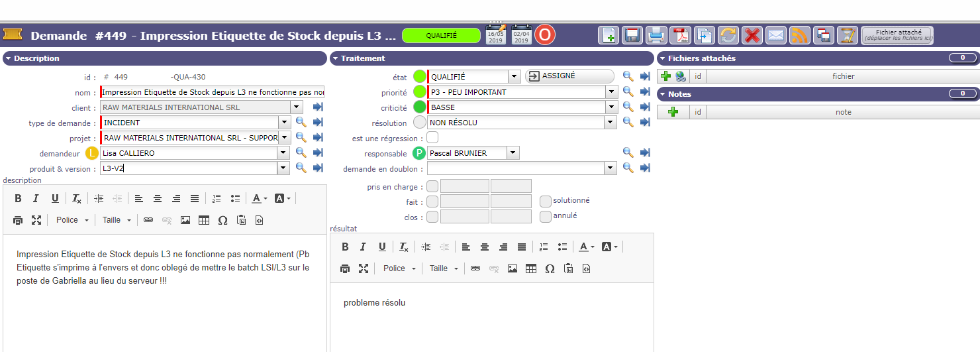This screenshot has width=980, height=352.
Task: Click the ASSIGNÉ status button
Action: coord(569,76)
